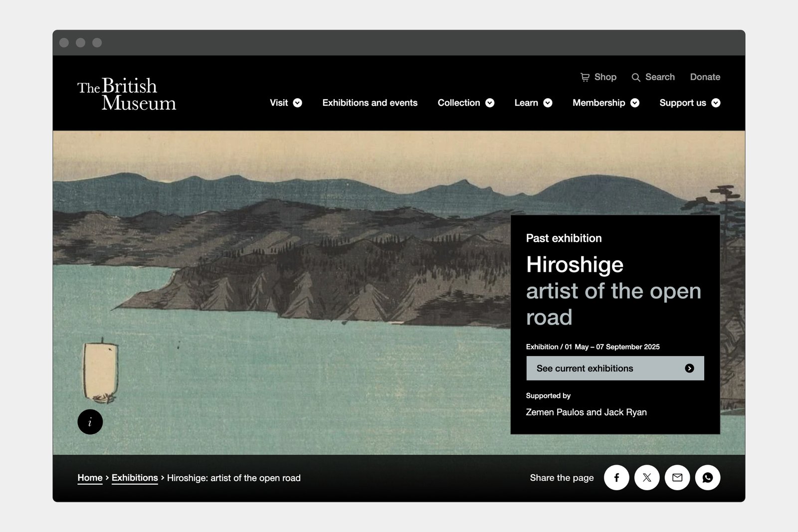Click the 'Zemen Paulos and Jack Ryan' supporter text
Screen dimensions: 798x532
point(586,412)
